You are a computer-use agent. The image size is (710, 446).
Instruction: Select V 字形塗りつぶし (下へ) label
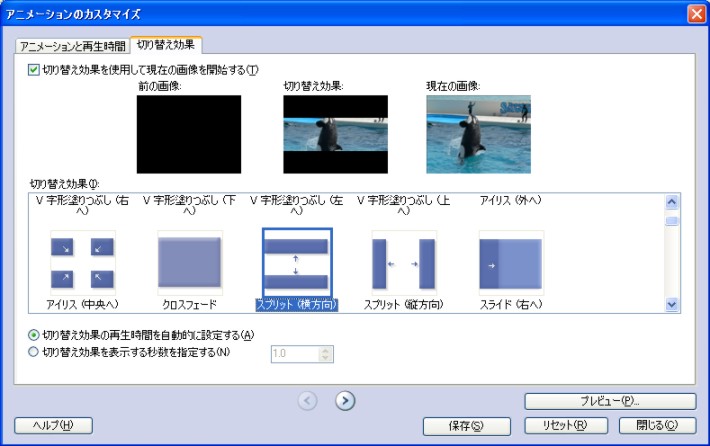[189, 205]
